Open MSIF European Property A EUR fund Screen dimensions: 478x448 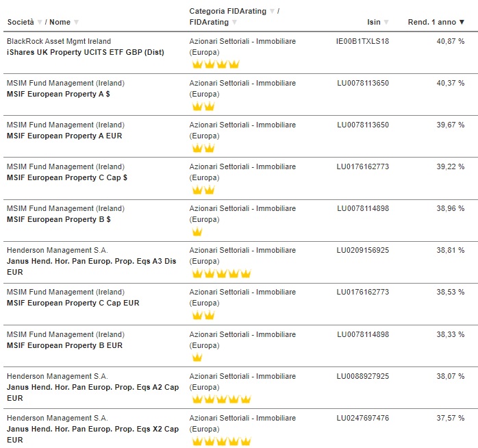[64, 136]
